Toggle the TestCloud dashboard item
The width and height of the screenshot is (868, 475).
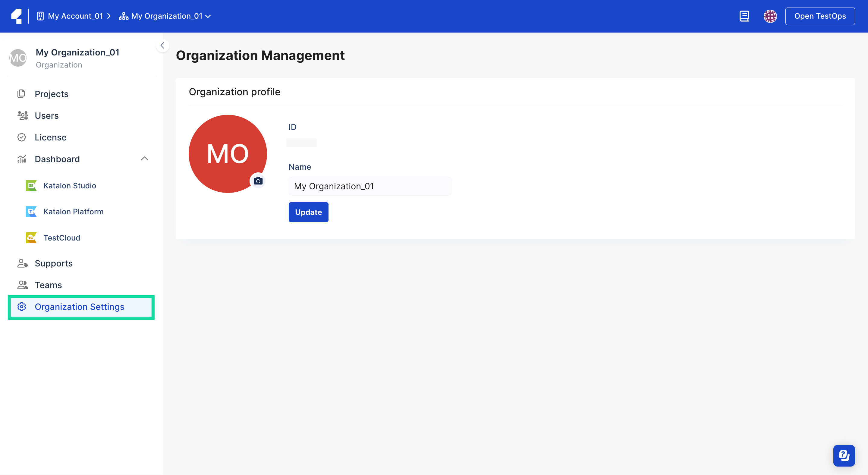[x=61, y=237]
